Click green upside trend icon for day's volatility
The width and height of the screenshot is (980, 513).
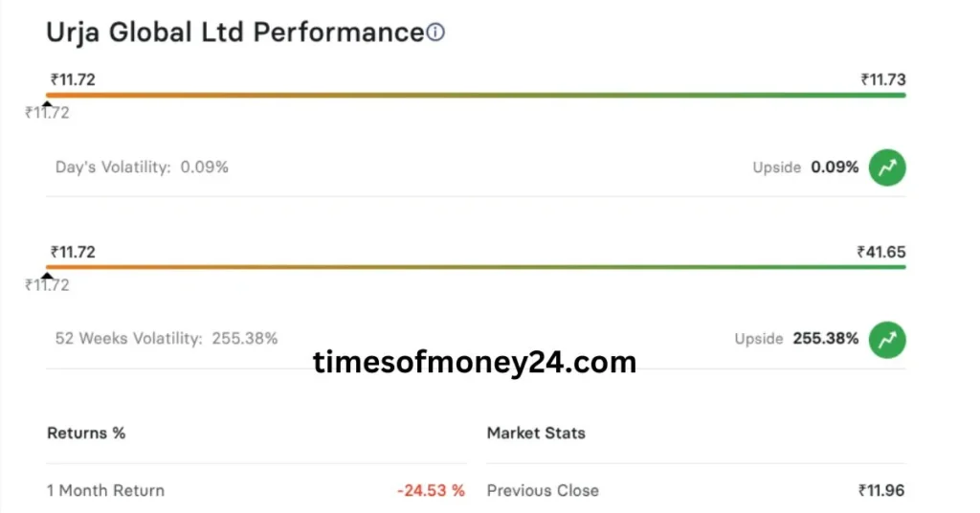tap(887, 167)
